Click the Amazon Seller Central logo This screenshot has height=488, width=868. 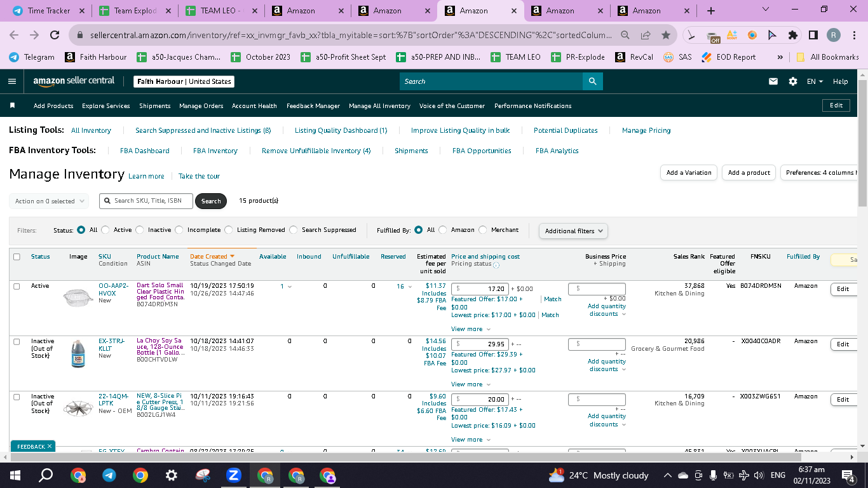click(x=74, y=81)
